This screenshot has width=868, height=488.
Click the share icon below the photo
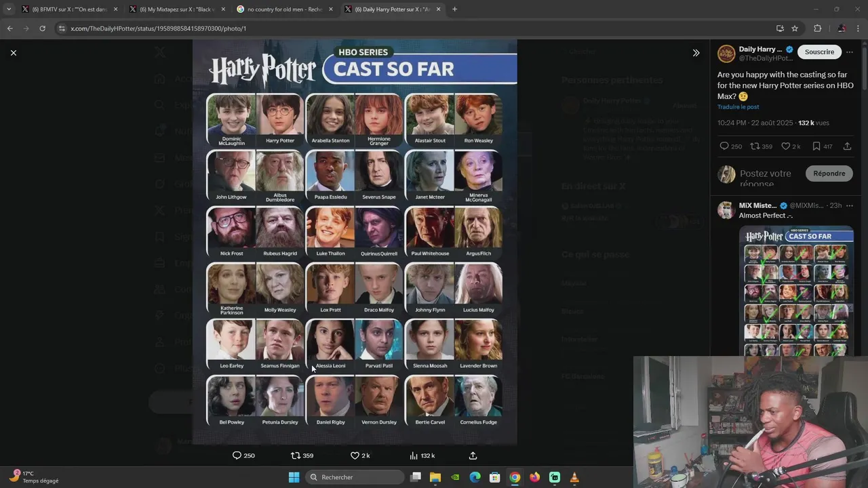point(473,455)
